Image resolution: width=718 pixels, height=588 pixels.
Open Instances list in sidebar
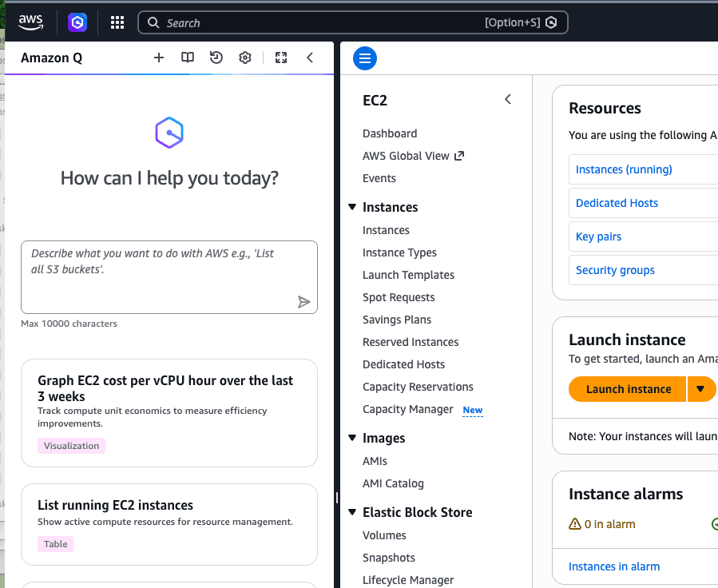point(386,230)
